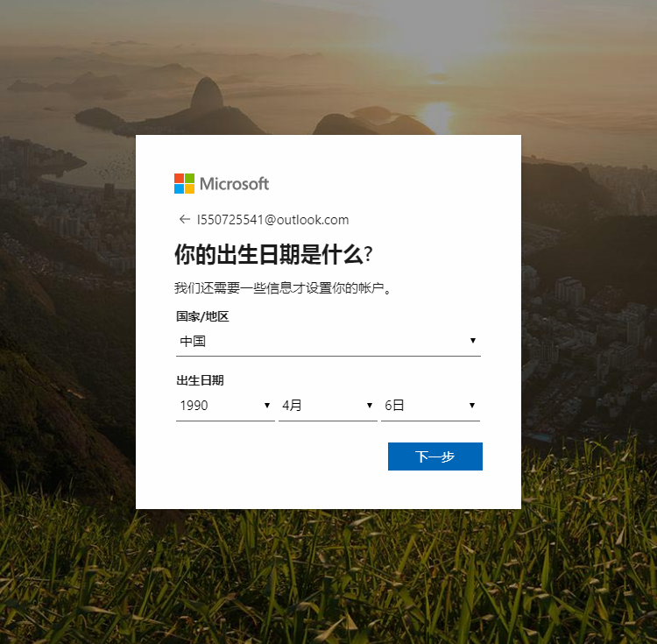Click the back arrow beside the email address
Viewport: 657px width, 644px height.
pyautogui.click(x=184, y=219)
